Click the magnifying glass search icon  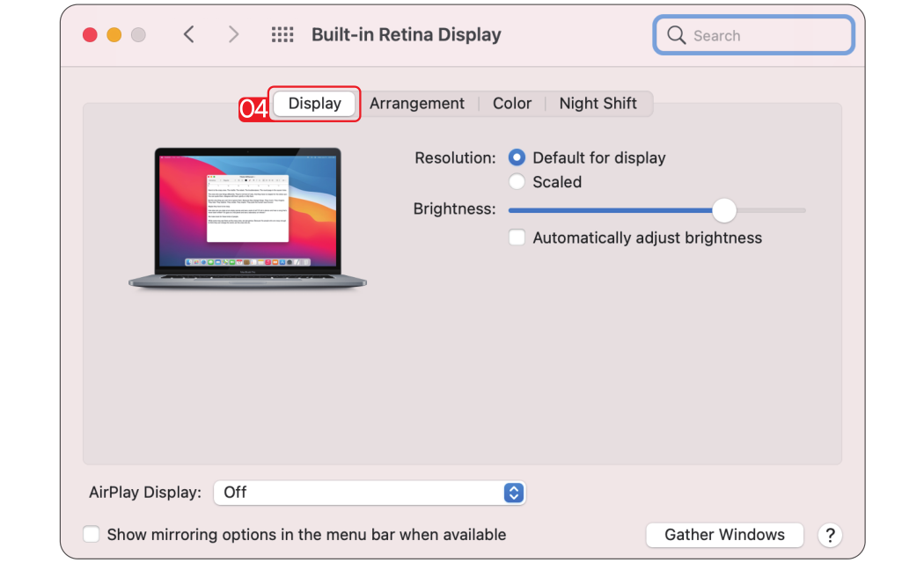(676, 35)
